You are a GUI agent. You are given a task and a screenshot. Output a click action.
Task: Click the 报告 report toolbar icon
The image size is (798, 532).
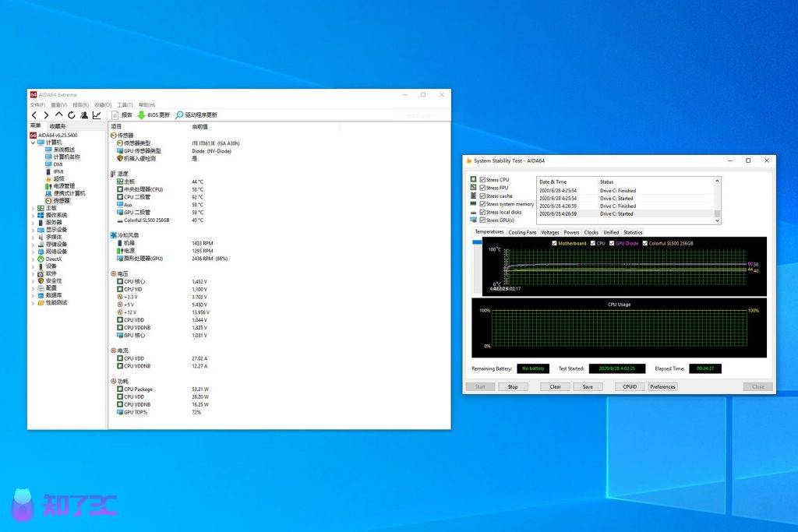coord(122,115)
